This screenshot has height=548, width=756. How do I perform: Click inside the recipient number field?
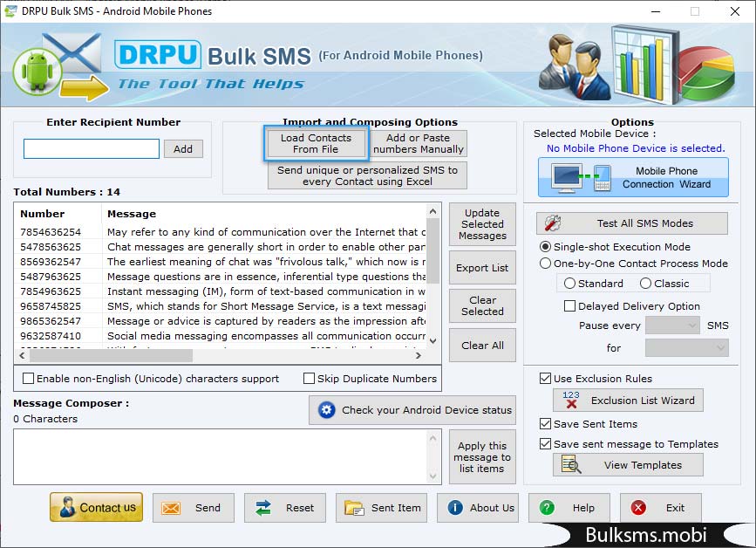[x=92, y=148]
